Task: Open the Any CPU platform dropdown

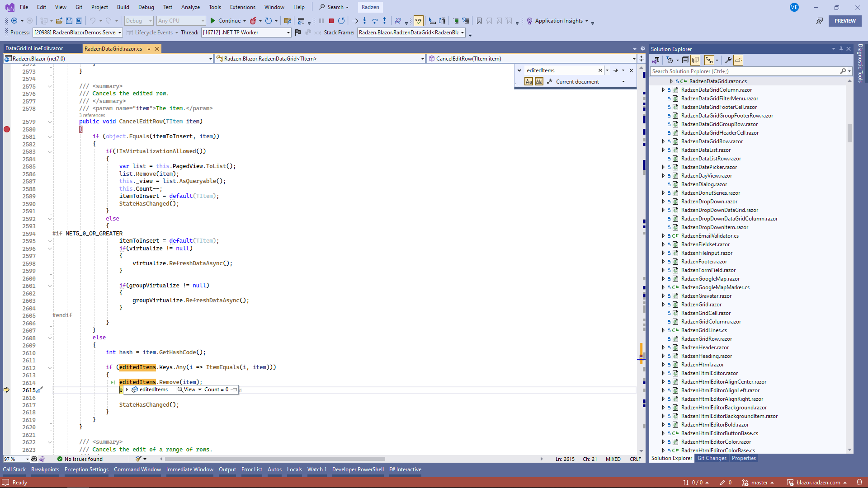Action: coord(181,21)
